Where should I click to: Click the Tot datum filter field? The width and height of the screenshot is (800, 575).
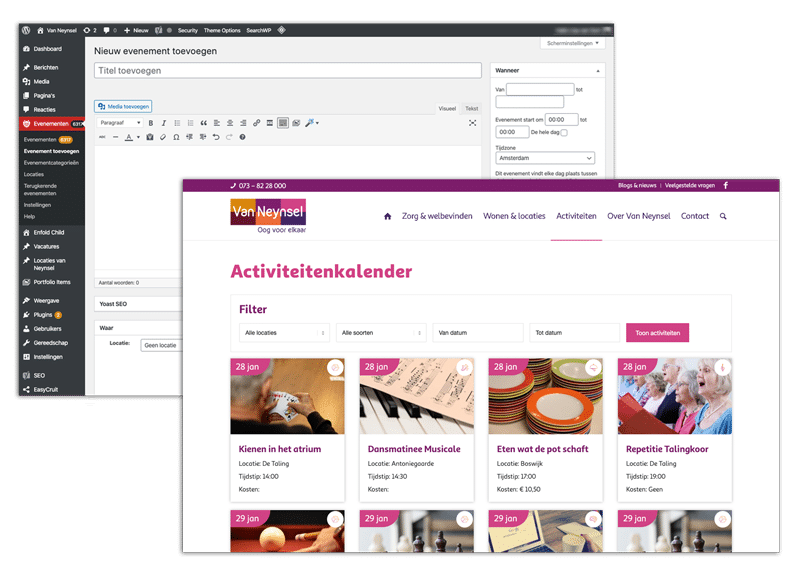coord(574,333)
